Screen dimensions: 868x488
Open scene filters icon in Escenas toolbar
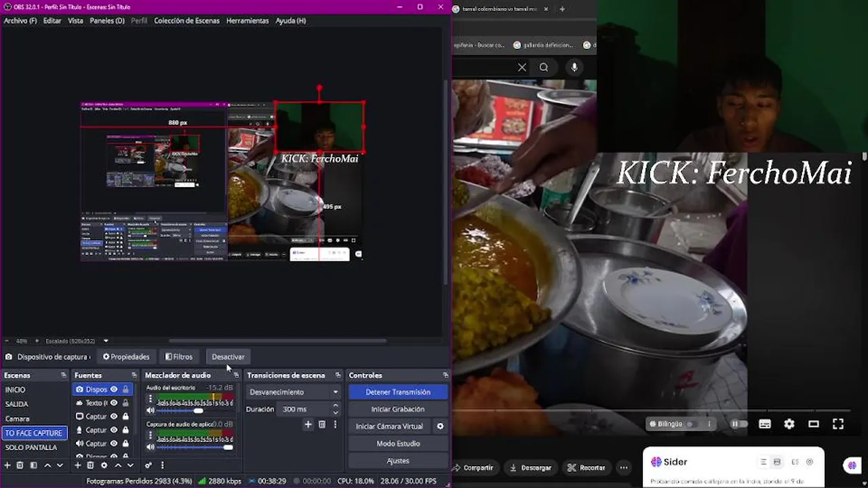33,465
